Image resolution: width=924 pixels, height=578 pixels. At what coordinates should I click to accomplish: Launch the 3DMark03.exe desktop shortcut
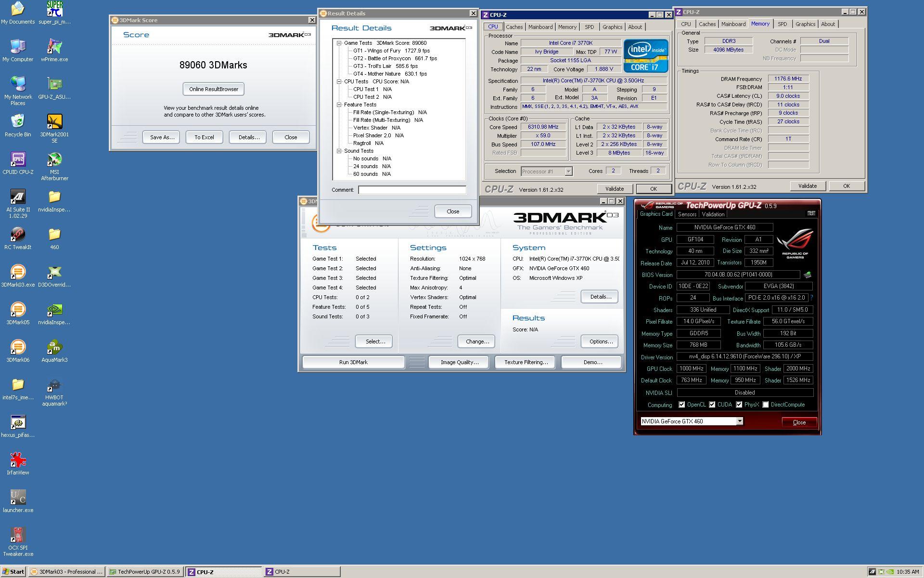18,276
